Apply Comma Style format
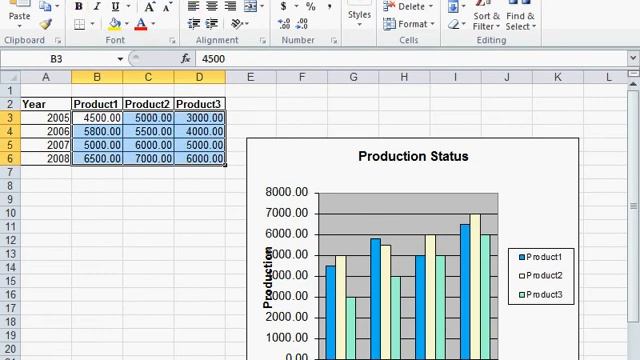The width and height of the screenshot is (640, 360). 329,6
